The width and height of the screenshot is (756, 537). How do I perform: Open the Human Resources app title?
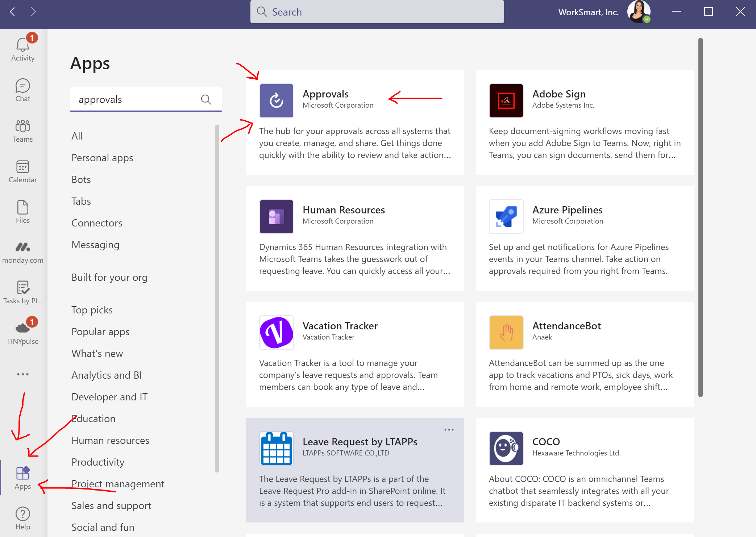[x=344, y=210]
